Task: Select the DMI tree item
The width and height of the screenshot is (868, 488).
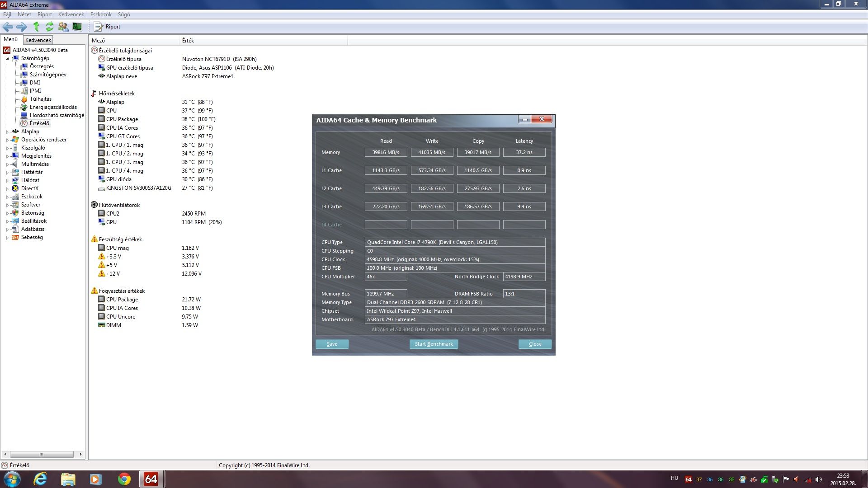Action: [x=35, y=83]
